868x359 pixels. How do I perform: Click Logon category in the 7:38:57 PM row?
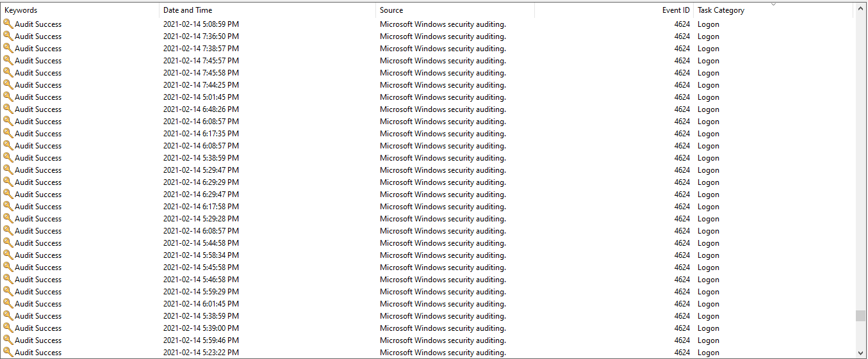tap(708, 49)
